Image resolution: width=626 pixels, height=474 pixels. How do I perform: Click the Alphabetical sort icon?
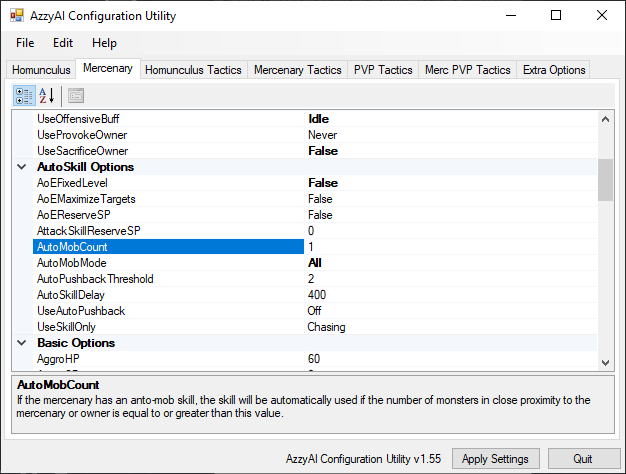47,96
